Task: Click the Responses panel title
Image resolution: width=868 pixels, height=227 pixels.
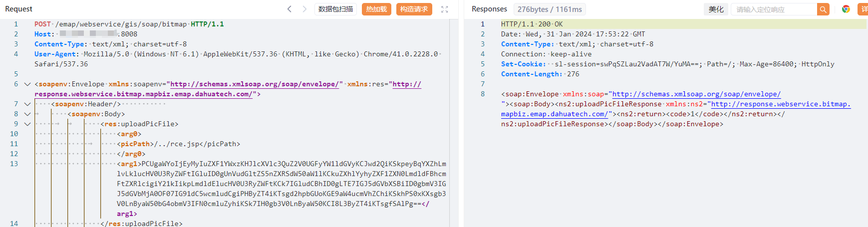Action: [489, 9]
